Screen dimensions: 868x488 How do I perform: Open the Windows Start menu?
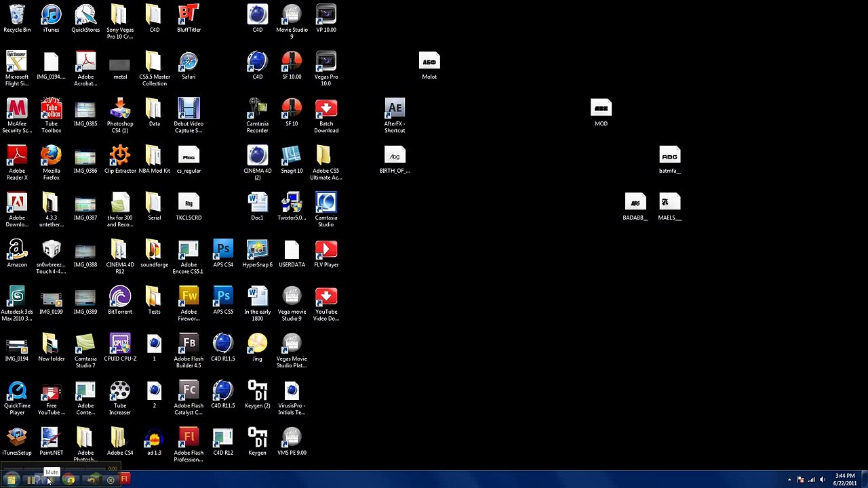(12, 480)
